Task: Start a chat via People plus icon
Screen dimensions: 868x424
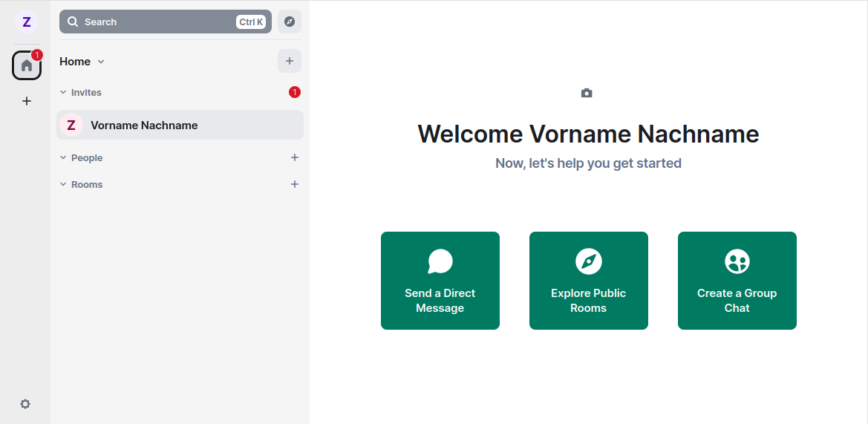Action: (295, 157)
